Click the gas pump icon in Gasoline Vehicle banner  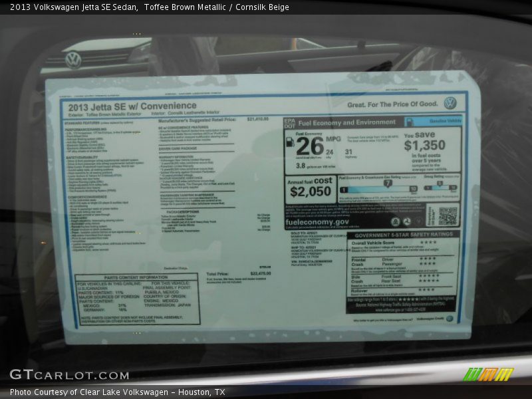tap(410, 122)
